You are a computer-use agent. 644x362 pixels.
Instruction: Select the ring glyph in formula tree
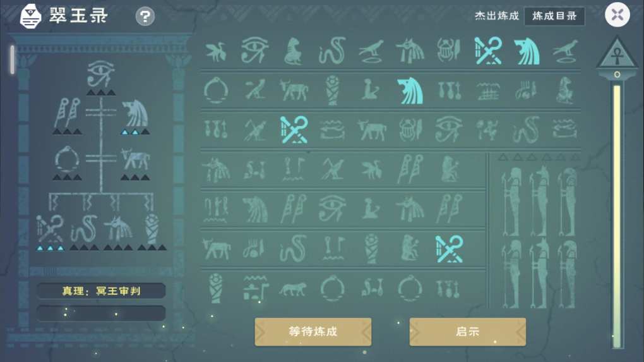coord(67,159)
